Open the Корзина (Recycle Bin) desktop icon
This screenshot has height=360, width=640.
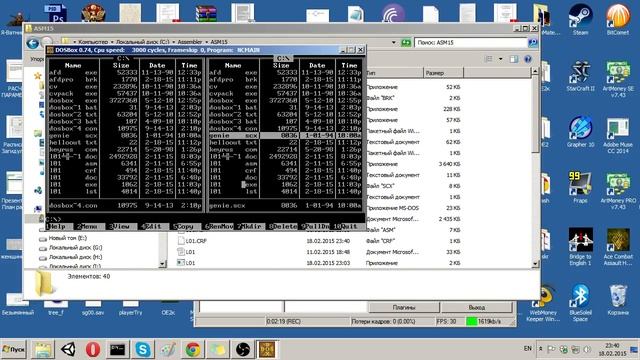tap(618, 300)
